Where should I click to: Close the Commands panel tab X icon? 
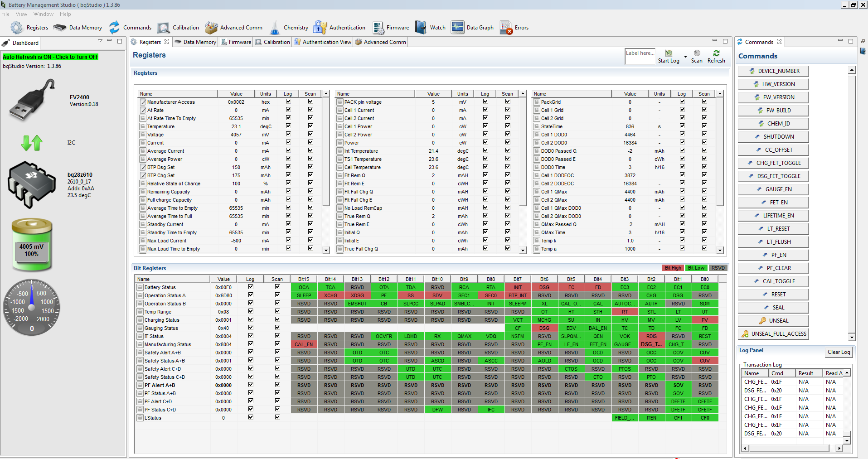pyautogui.click(x=779, y=42)
